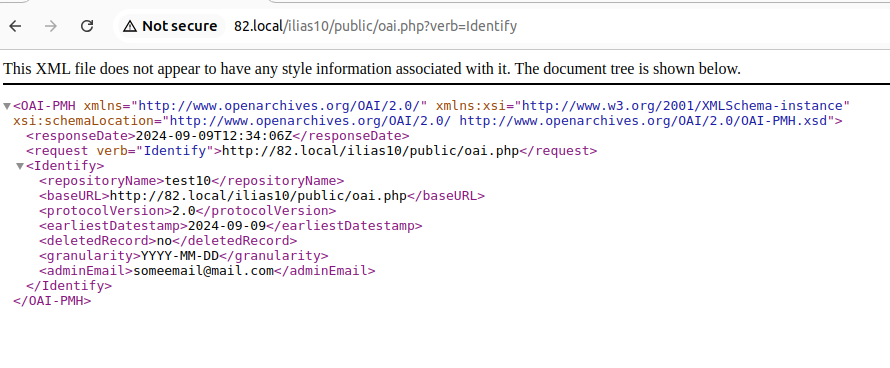This screenshot has width=890, height=368.
Task: Click the address bar URL text
Action: coord(375,26)
